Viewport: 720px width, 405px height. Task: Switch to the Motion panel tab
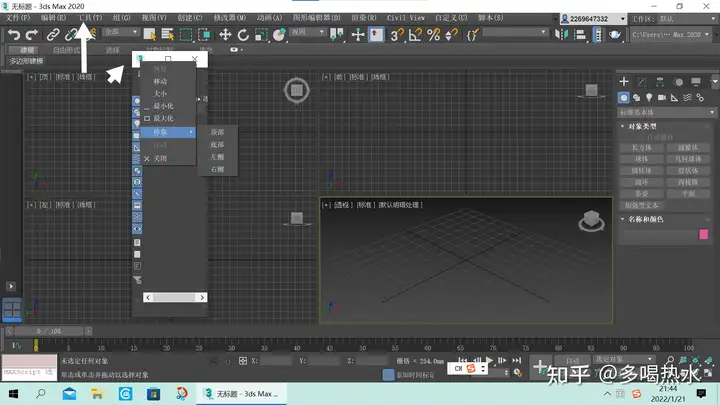pos(678,82)
